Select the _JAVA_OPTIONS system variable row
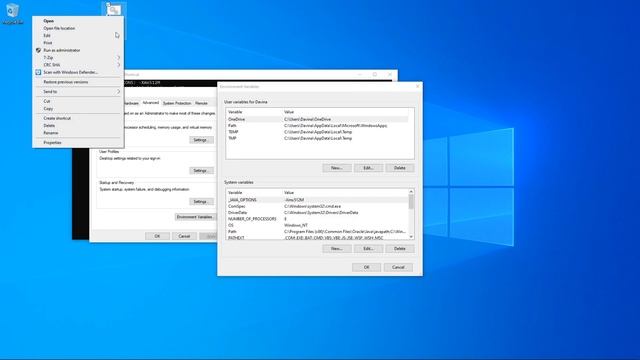Viewport: 640px width, 360px height. (x=317, y=200)
